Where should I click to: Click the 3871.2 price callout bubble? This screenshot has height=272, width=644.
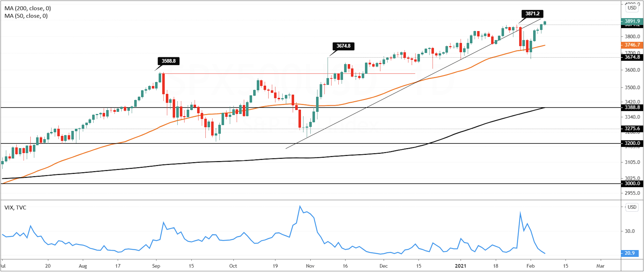click(x=532, y=13)
